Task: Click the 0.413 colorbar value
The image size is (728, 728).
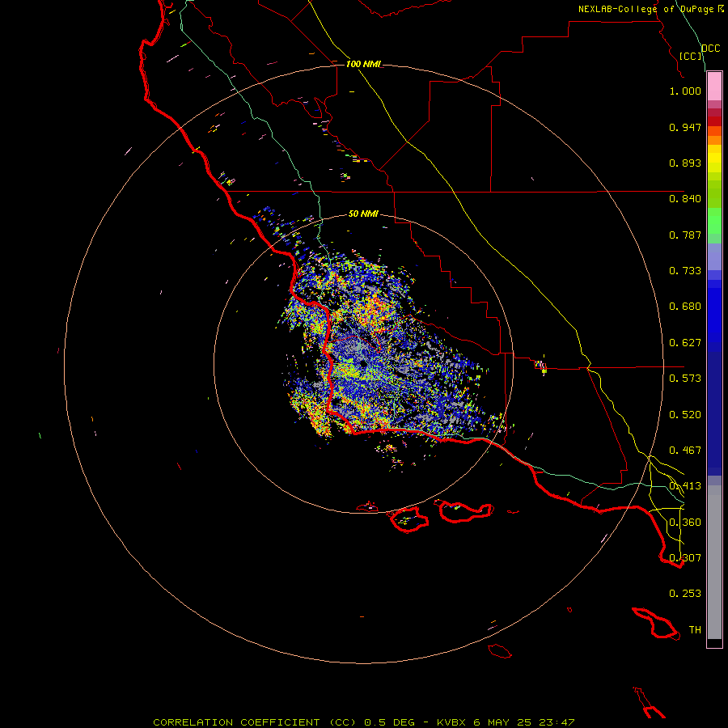Action: pyautogui.click(x=685, y=486)
